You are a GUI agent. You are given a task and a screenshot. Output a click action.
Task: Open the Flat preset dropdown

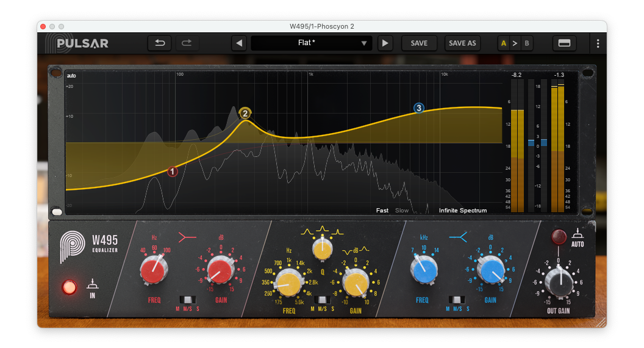[311, 43]
